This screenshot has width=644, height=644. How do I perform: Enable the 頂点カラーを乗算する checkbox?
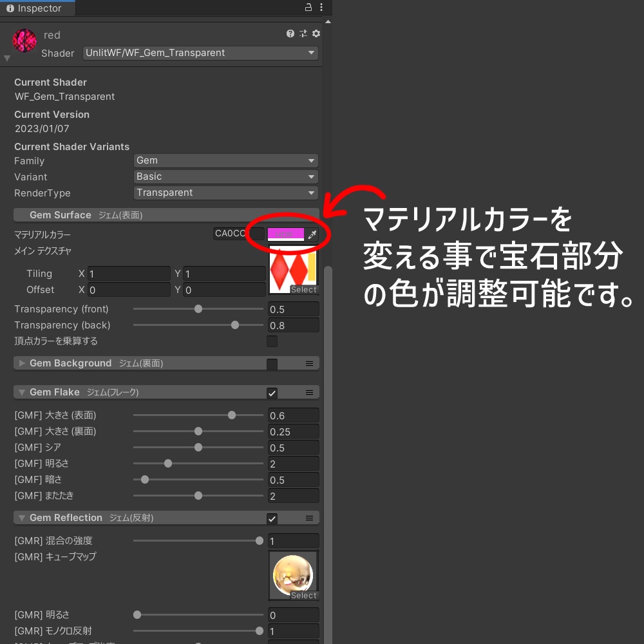click(272, 341)
